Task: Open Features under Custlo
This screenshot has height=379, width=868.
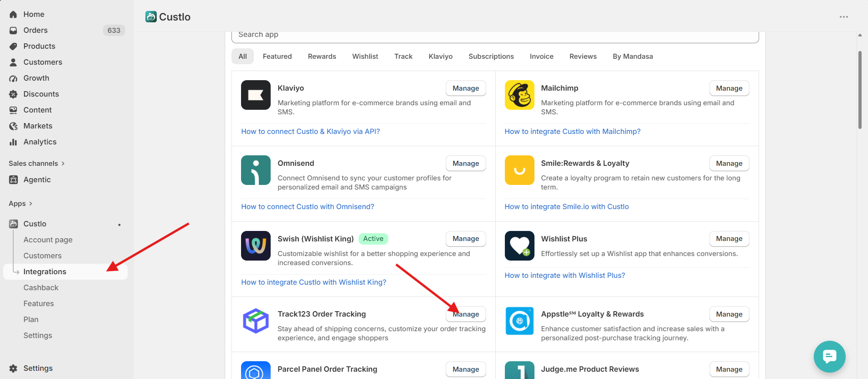Action: pos(39,304)
